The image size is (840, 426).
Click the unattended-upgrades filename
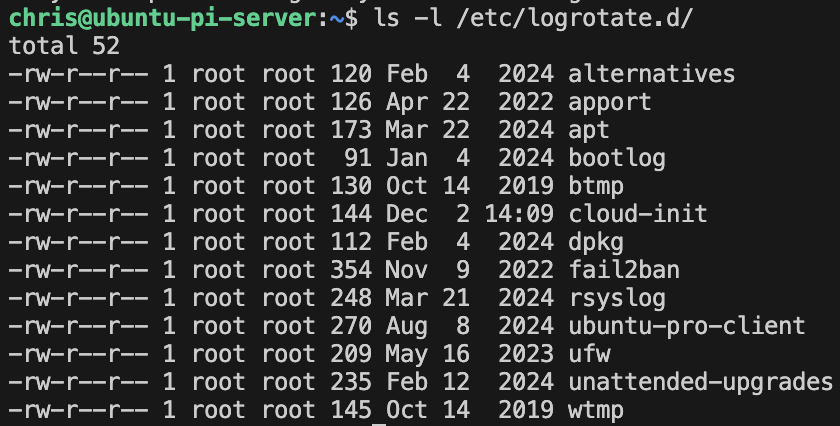[700, 382]
